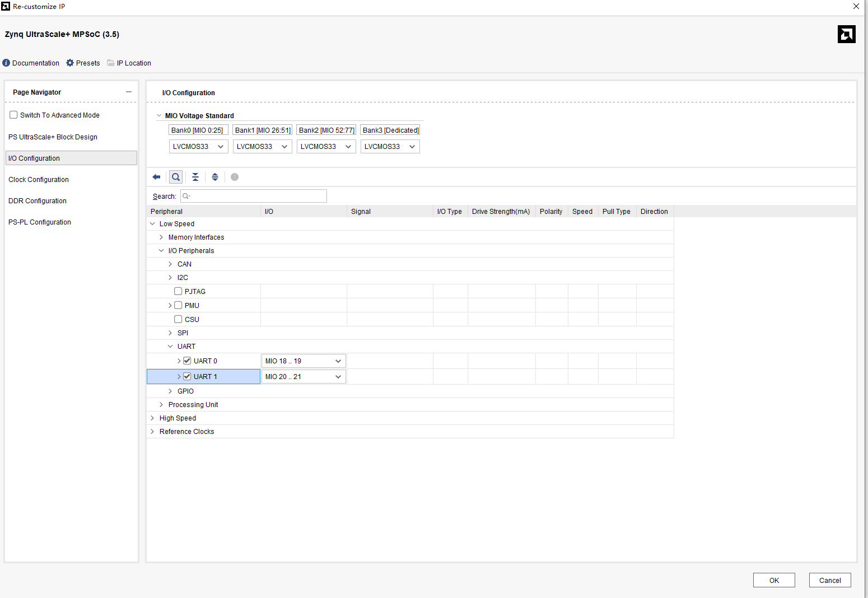Expand the Reference Clocks node
868x598 pixels.
point(152,432)
